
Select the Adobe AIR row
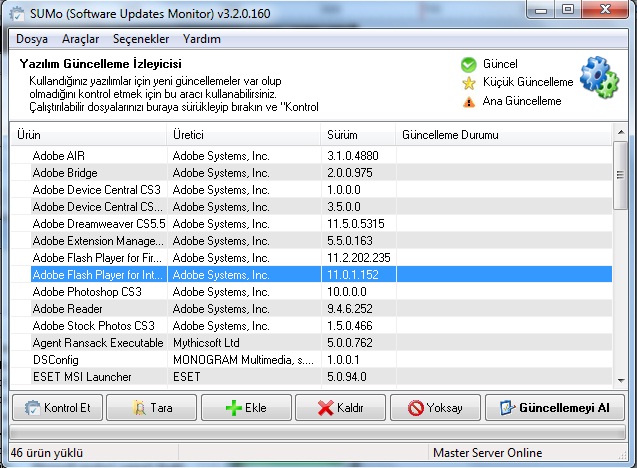311,156
